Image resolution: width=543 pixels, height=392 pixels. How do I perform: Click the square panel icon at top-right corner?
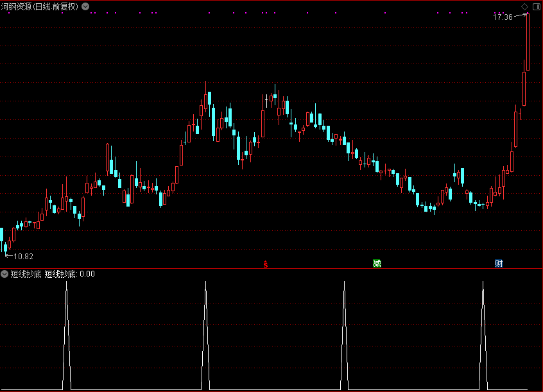535,6
